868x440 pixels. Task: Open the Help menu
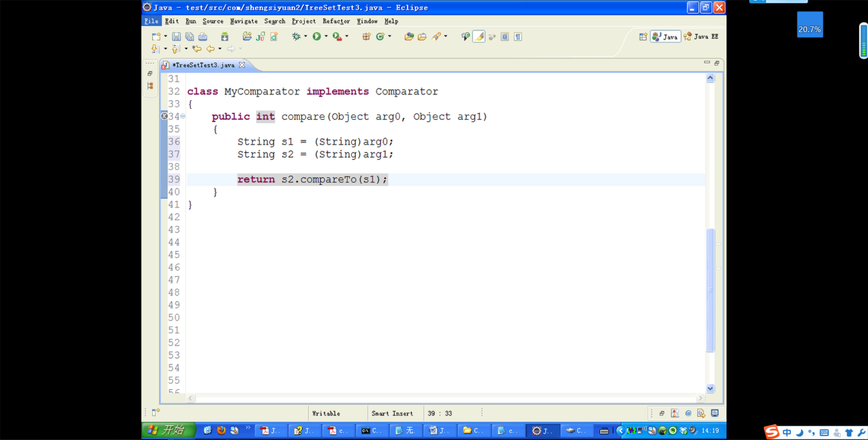click(391, 21)
